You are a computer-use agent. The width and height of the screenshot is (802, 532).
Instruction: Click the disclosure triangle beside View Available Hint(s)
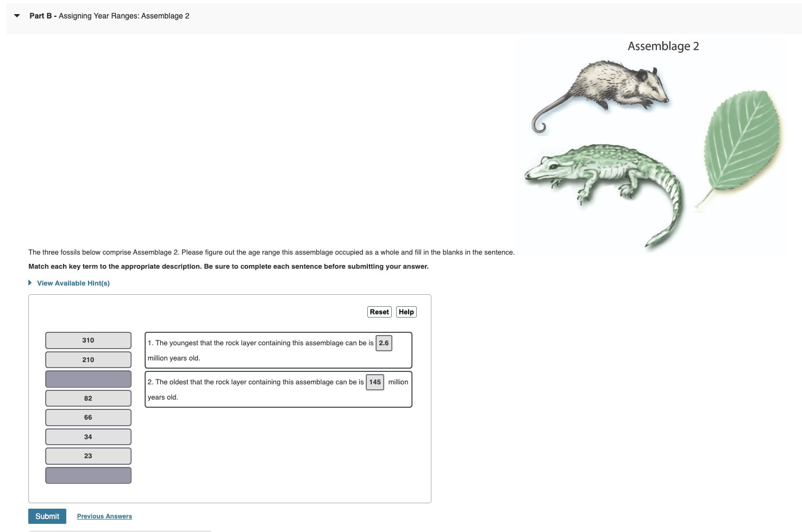point(30,282)
